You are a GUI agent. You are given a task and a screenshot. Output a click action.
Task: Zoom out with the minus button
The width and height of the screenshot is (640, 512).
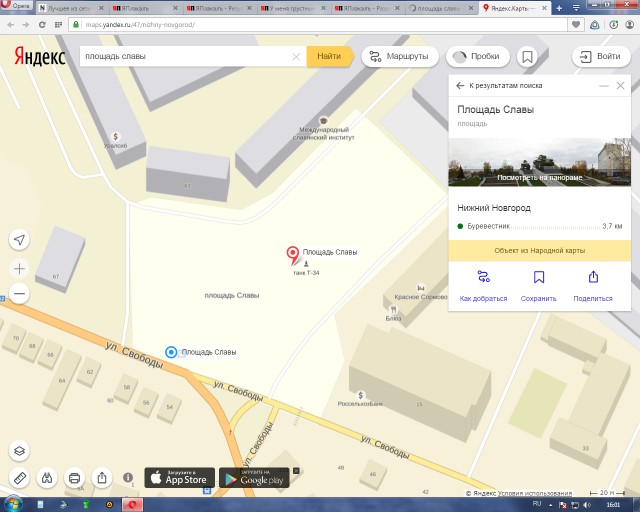click(19, 293)
